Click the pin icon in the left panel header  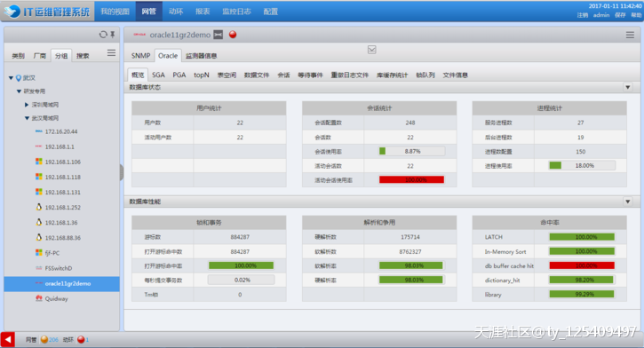pos(113,35)
